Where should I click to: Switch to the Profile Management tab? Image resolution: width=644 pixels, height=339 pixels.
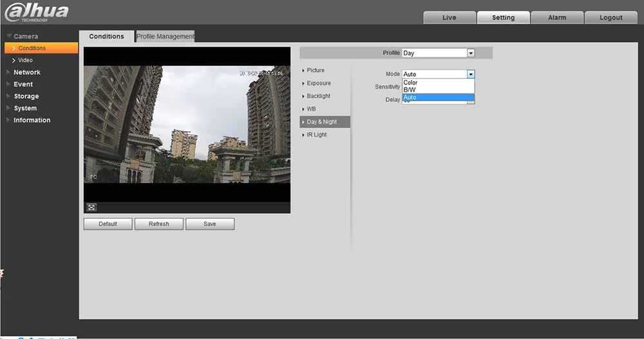[165, 36]
